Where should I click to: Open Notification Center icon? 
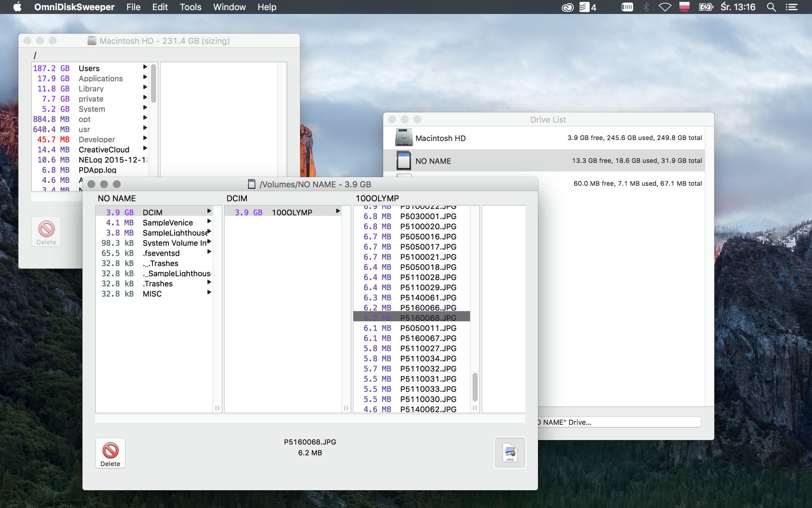(792, 7)
